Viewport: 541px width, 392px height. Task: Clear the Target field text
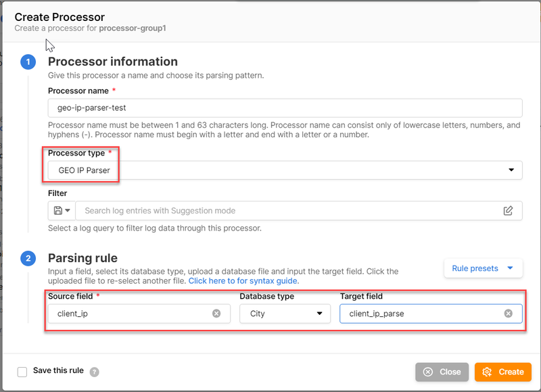point(509,314)
